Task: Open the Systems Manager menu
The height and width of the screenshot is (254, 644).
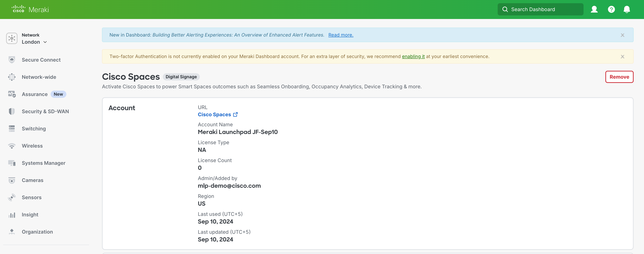Action: click(43, 163)
